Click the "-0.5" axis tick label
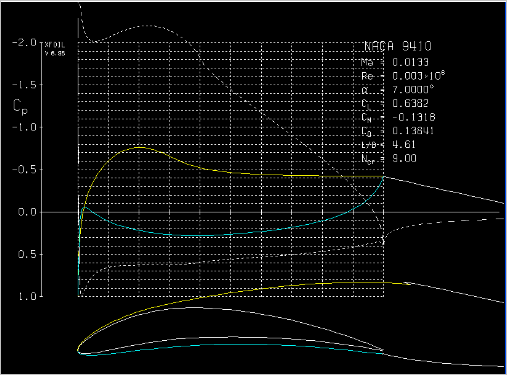This screenshot has height=375, width=508. click(x=24, y=170)
